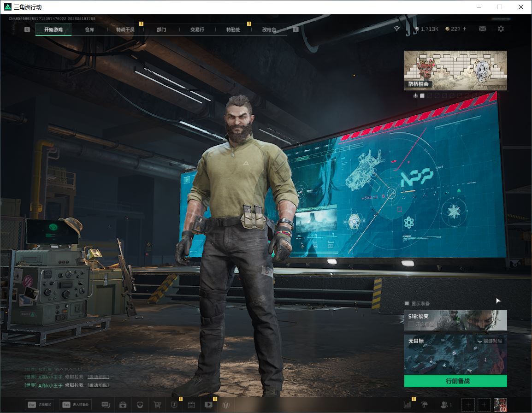Click the first 邀请组队 link in chat
This screenshot has width=532, height=413.
98,377
